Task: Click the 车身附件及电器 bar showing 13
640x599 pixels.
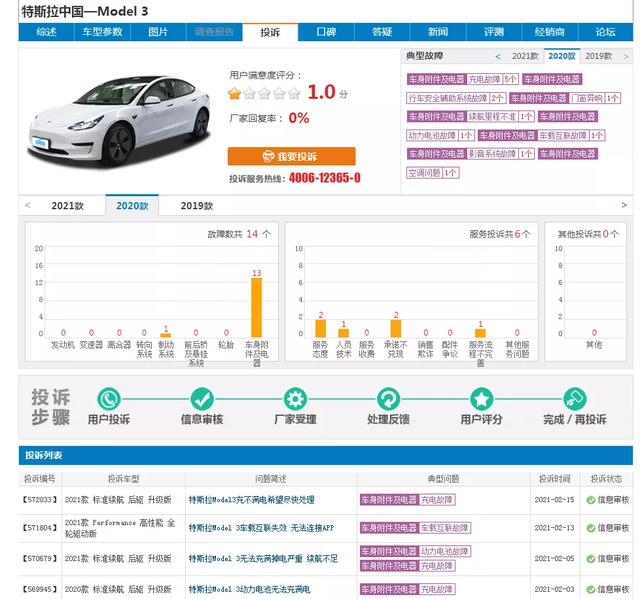Action: point(256,308)
